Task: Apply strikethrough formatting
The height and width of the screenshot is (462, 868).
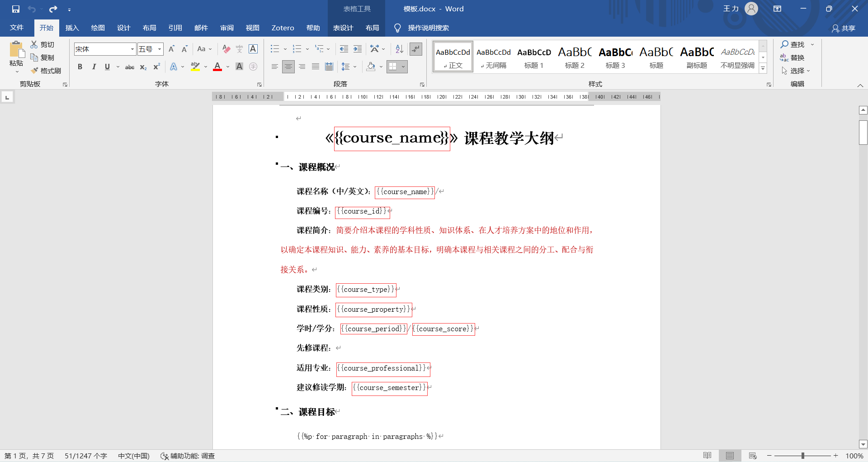Action: [130, 67]
